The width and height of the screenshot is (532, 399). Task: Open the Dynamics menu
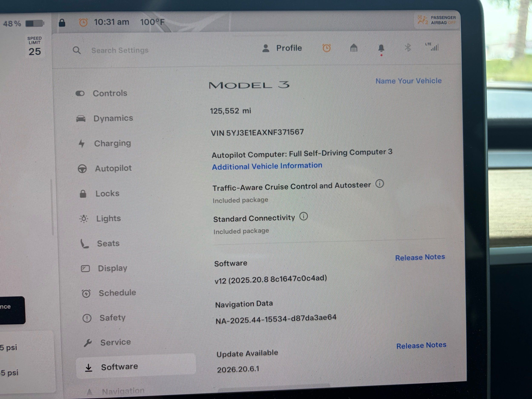click(x=113, y=118)
